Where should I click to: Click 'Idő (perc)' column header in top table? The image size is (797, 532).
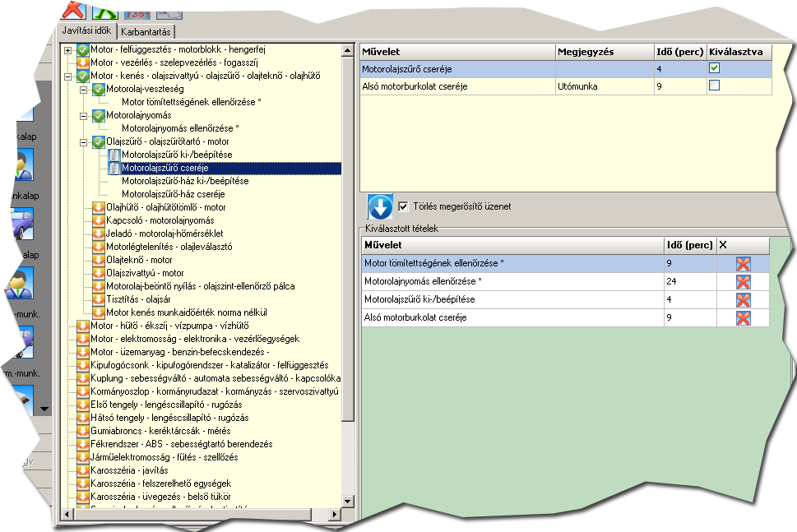coord(679,52)
